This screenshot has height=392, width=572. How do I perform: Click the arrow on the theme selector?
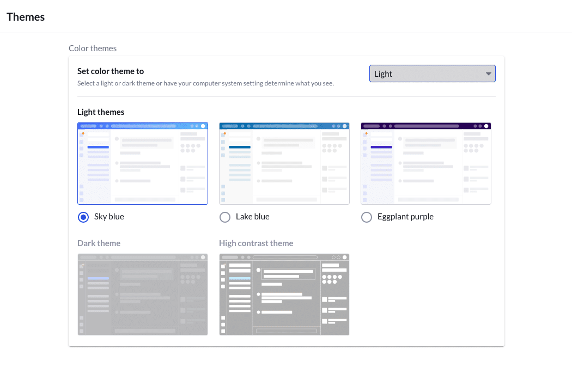point(488,74)
